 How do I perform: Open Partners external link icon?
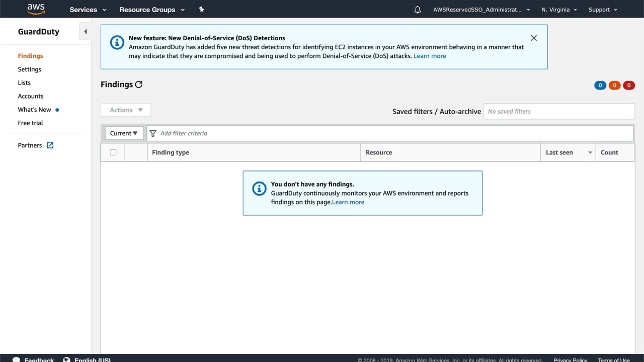point(50,145)
